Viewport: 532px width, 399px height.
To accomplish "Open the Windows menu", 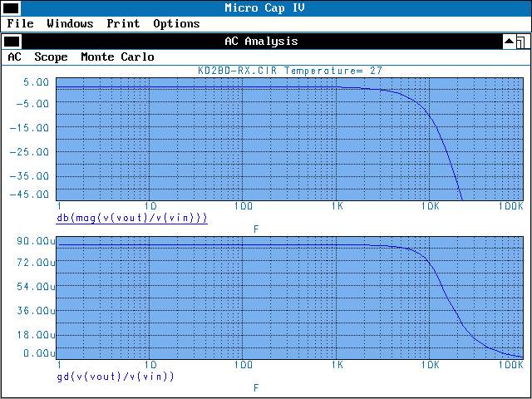I will click(70, 24).
